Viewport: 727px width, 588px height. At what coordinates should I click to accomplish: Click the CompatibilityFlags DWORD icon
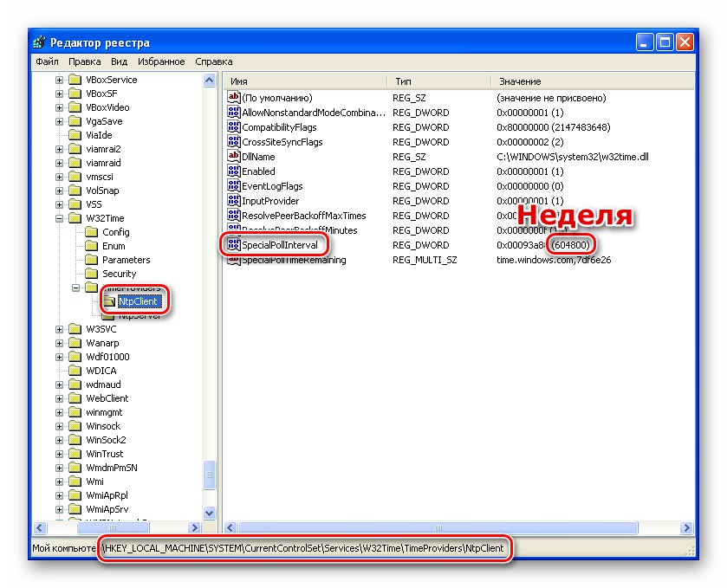234,127
